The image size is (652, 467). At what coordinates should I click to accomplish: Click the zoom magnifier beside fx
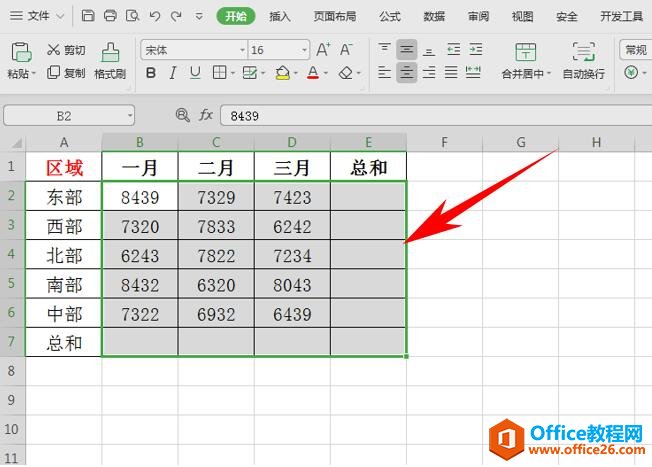pyautogui.click(x=183, y=115)
